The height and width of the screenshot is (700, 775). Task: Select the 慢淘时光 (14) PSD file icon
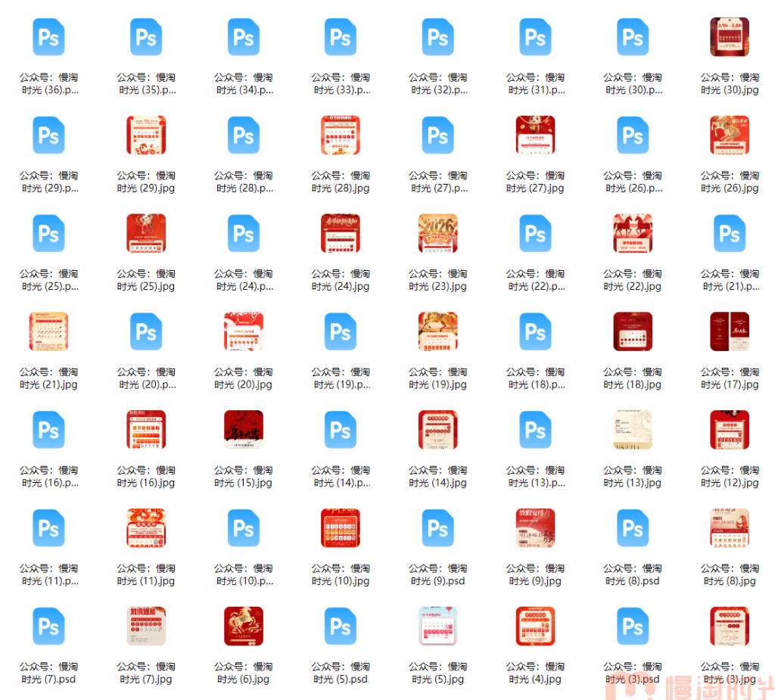341,430
